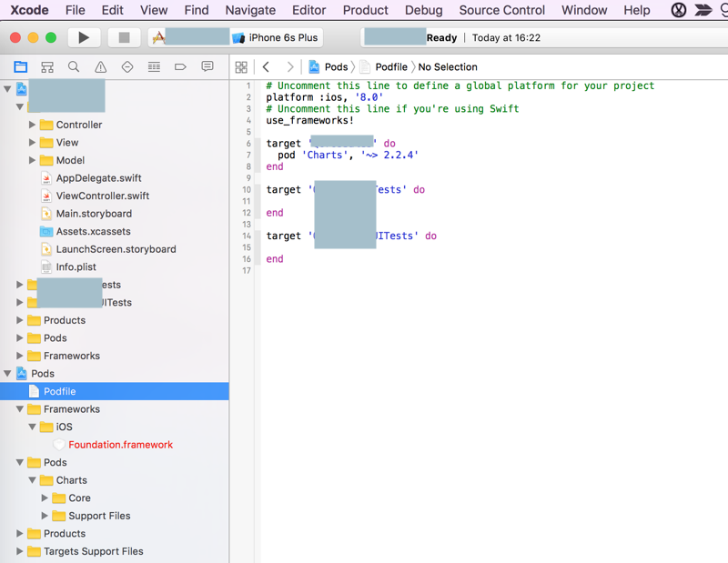Open the Edit menu
This screenshot has width=728, height=563.
click(x=112, y=10)
